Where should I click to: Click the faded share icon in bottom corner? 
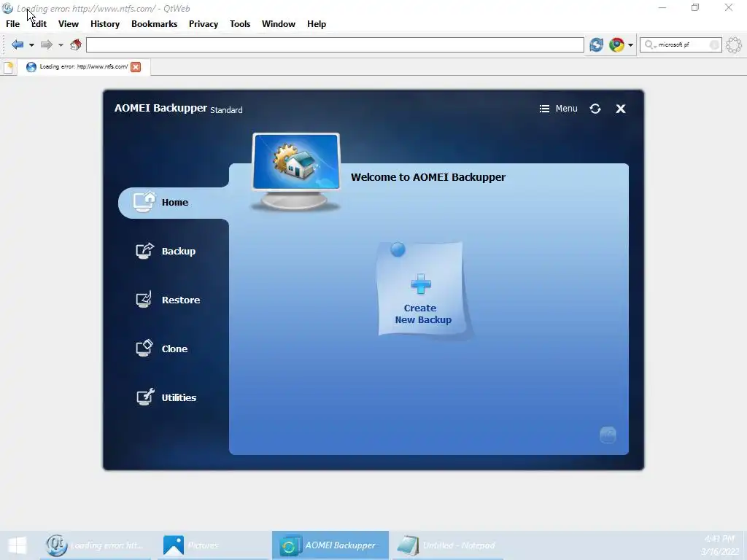(608, 435)
